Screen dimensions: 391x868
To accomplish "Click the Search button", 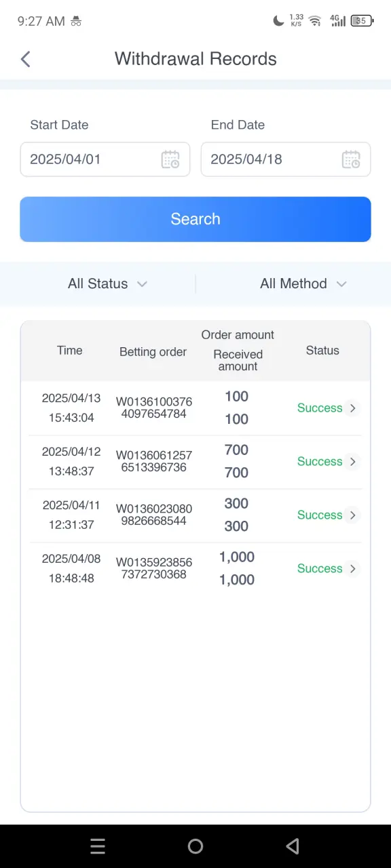I will pos(195,219).
